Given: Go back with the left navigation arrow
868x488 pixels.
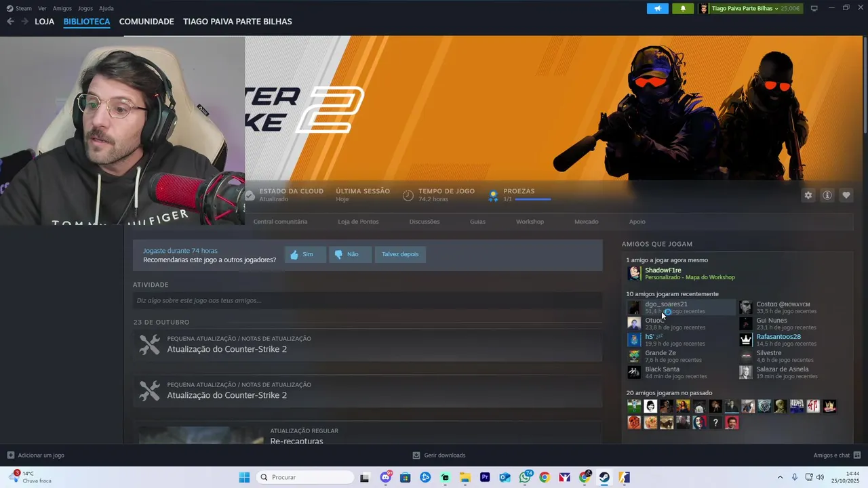Looking at the screenshot, I should [10, 21].
